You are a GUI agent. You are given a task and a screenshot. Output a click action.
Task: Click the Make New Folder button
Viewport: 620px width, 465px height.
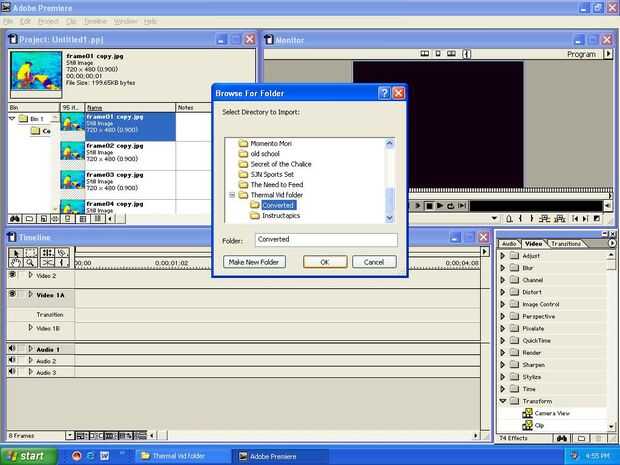pyautogui.click(x=254, y=262)
